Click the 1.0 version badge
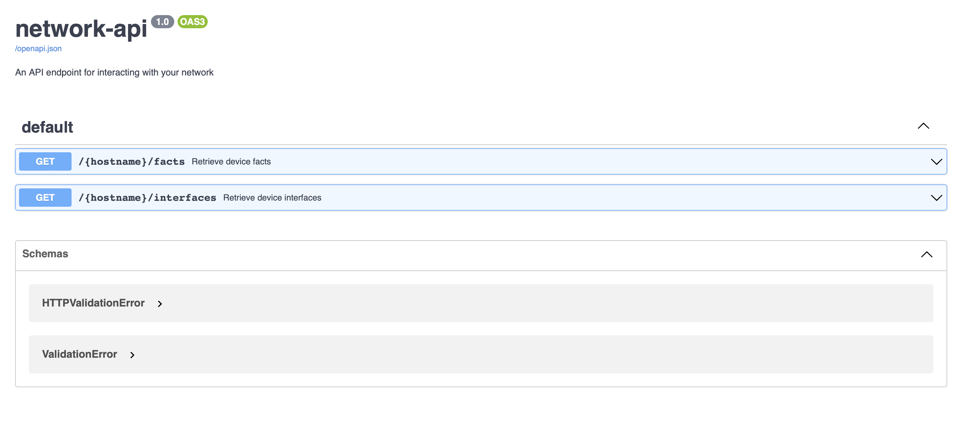The width and height of the screenshot is (980, 445). pos(162,22)
